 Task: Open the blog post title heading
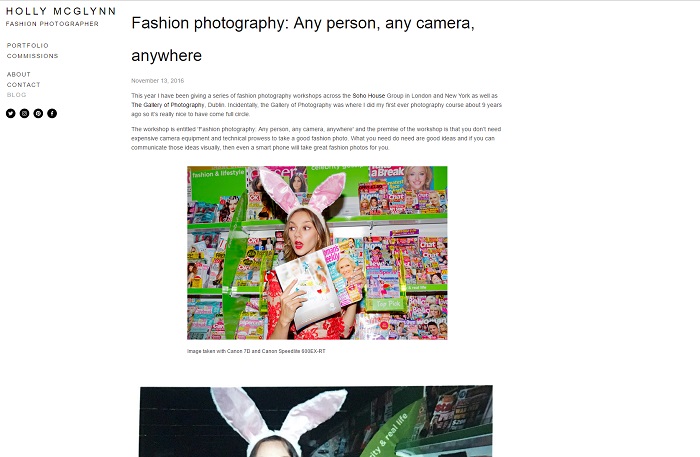tap(303, 39)
